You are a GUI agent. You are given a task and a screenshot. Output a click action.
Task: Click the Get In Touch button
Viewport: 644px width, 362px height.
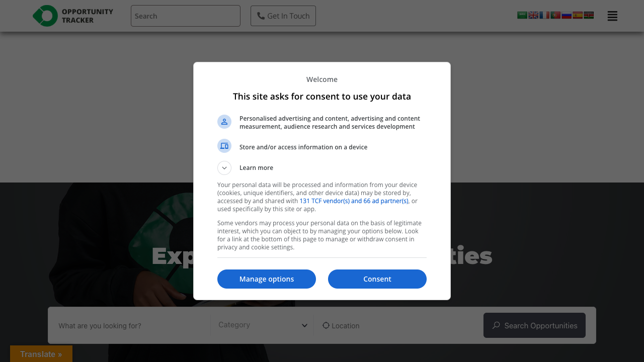coord(283,16)
